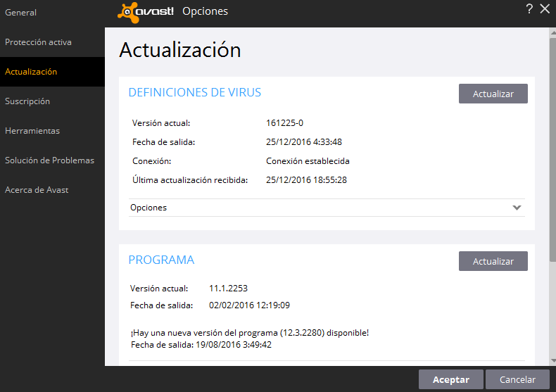Select the Actualización sidebar item
Screen dimensions: 556x392
[x=52, y=72]
